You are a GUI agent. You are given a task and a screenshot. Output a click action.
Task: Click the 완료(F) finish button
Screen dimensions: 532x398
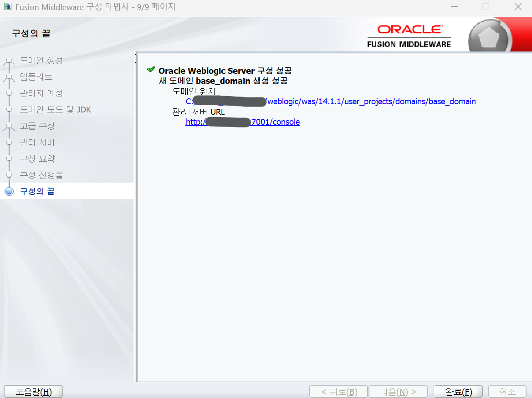tap(458, 392)
